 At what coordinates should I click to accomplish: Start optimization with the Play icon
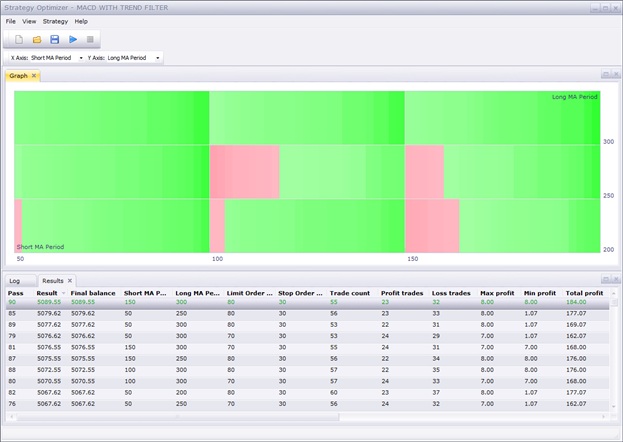73,39
